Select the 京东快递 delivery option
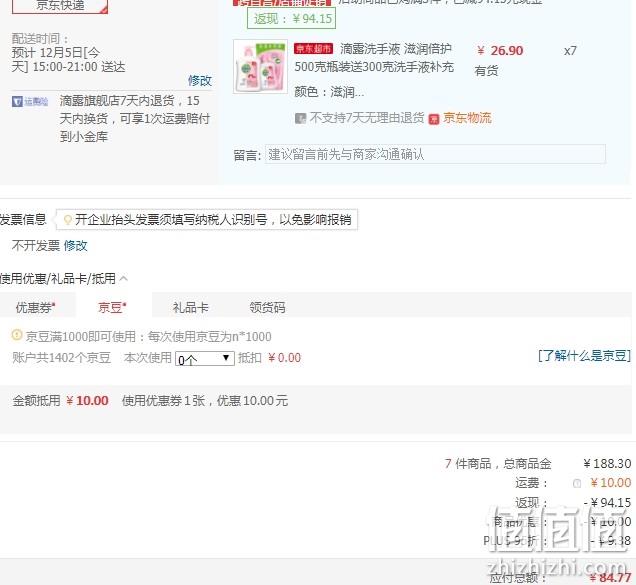 (x=60, y=6)
